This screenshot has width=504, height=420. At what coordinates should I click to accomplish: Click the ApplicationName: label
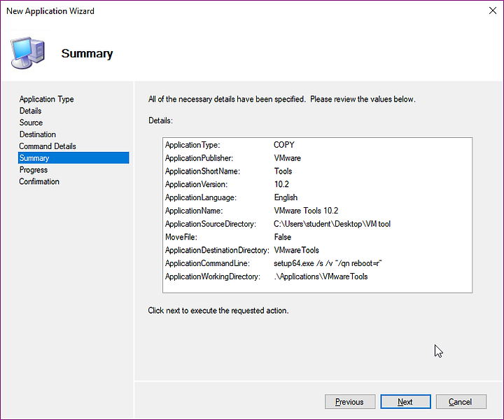(x=194, y=211)
